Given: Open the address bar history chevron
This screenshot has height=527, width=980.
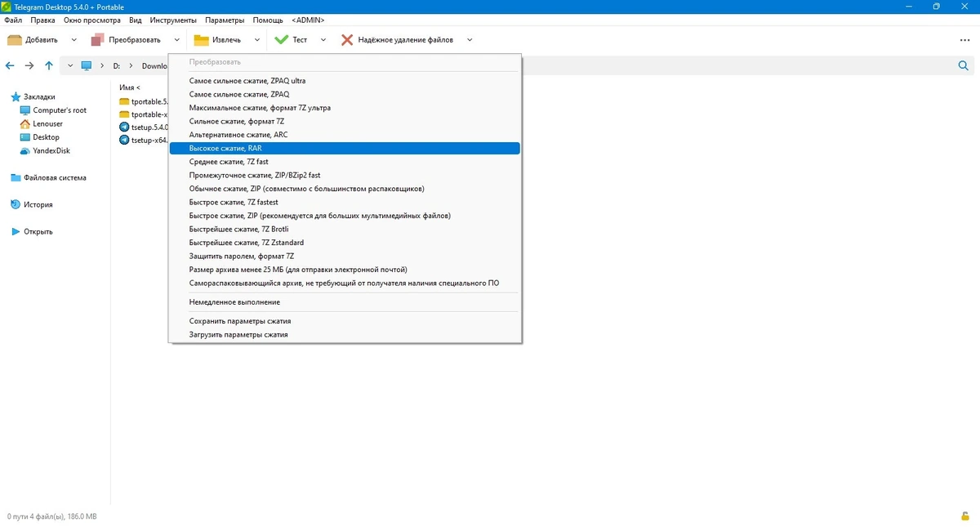Looking at the screenshot, I should (x=69, y=65).
